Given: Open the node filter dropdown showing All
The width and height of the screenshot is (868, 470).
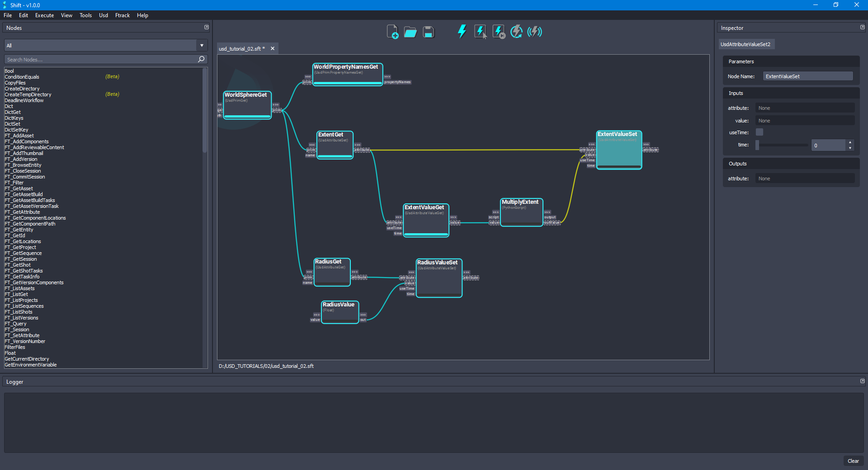Looking at the screenshot, I should click(201, 45).
